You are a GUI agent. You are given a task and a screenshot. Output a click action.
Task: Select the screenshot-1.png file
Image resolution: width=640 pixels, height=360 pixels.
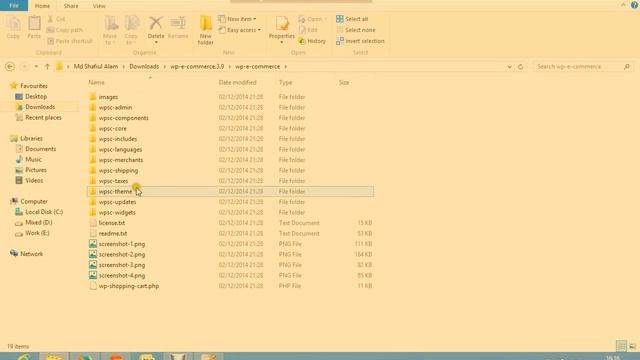pos(122,244)
